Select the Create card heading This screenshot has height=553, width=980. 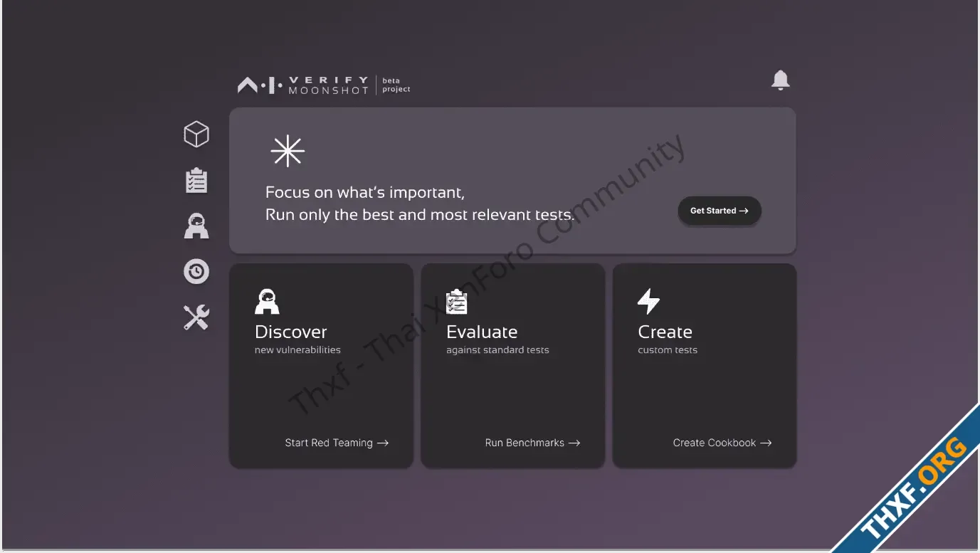point(665,332)
